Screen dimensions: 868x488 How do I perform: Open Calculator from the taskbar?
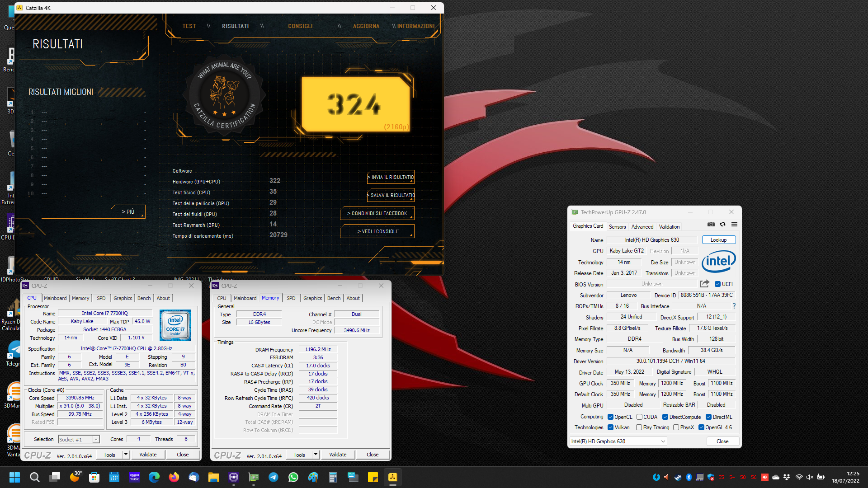[333, 477]
